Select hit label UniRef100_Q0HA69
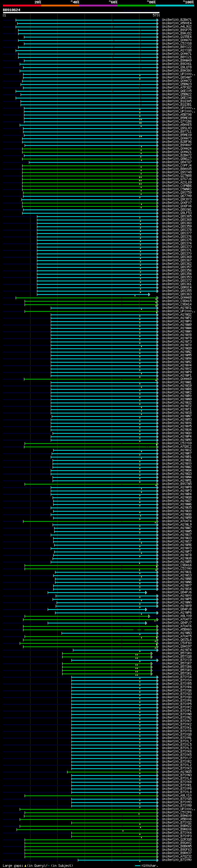Screen dimensions: 197x868 click(176, 379)
